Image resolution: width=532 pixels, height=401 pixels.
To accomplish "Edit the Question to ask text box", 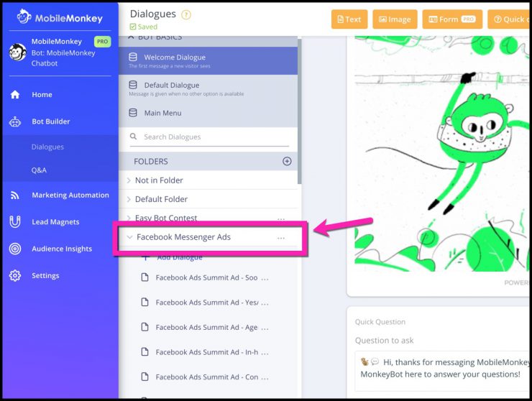I will 442,371.
